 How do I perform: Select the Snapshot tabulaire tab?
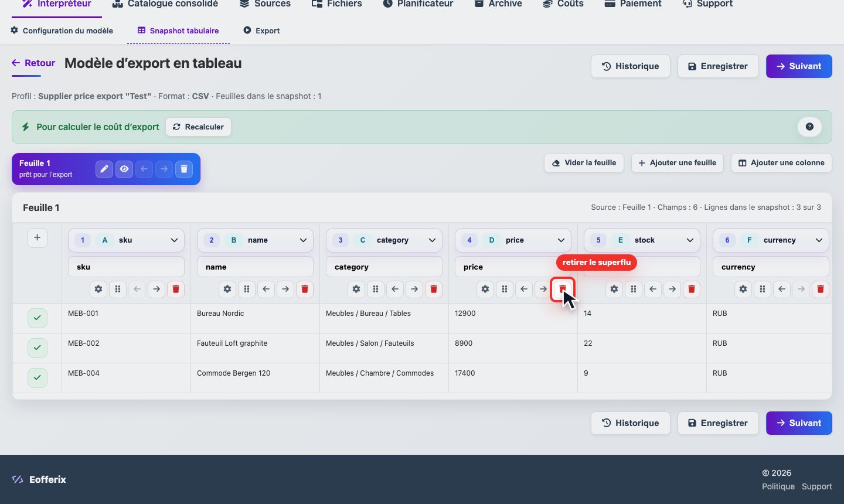coord(178,30)
